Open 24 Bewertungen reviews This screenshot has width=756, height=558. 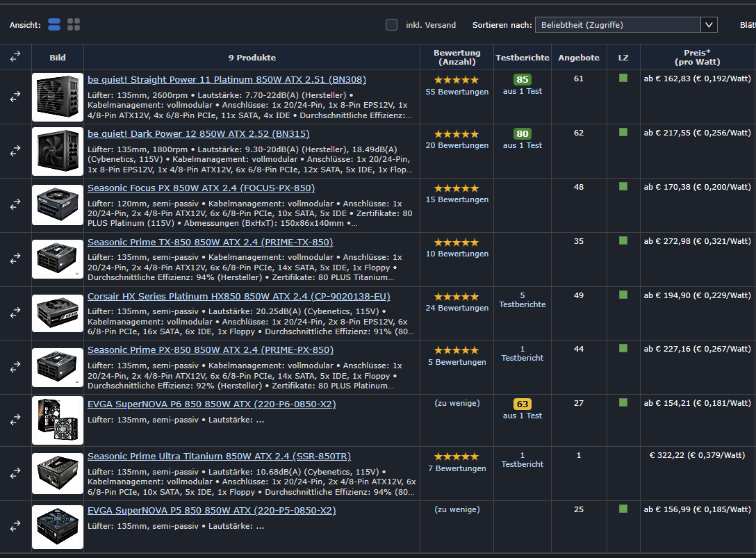[457, 308]
